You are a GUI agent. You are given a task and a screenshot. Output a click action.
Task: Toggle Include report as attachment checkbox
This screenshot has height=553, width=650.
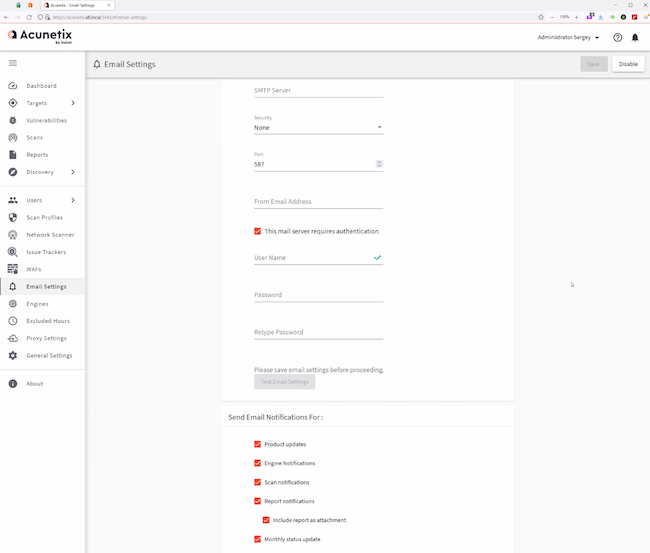(266, 520)
